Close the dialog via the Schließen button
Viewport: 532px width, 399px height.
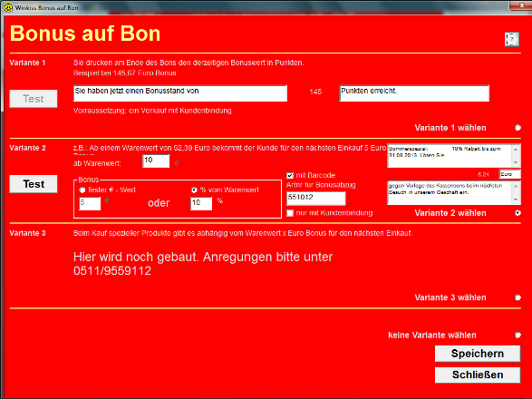click(x=478, y=375)
